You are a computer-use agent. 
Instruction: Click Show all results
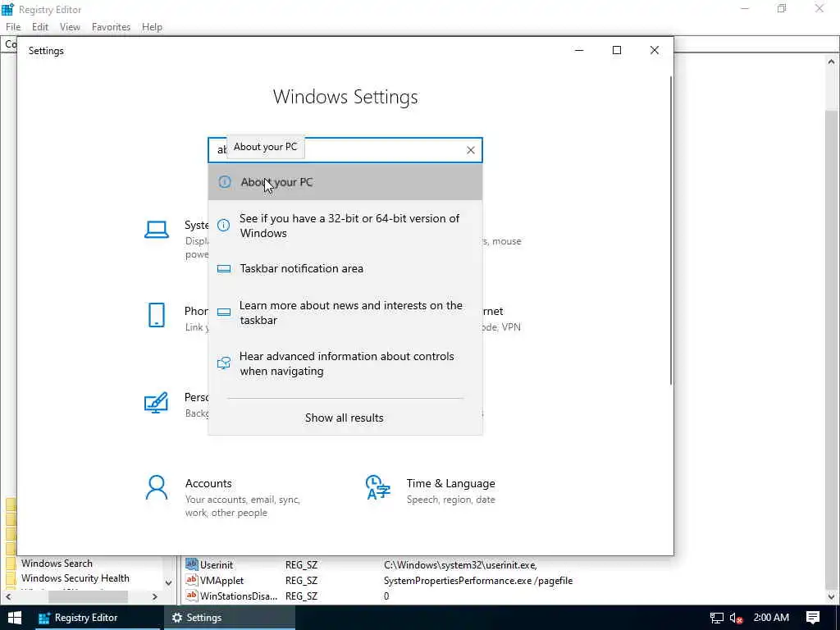[345, 418]
